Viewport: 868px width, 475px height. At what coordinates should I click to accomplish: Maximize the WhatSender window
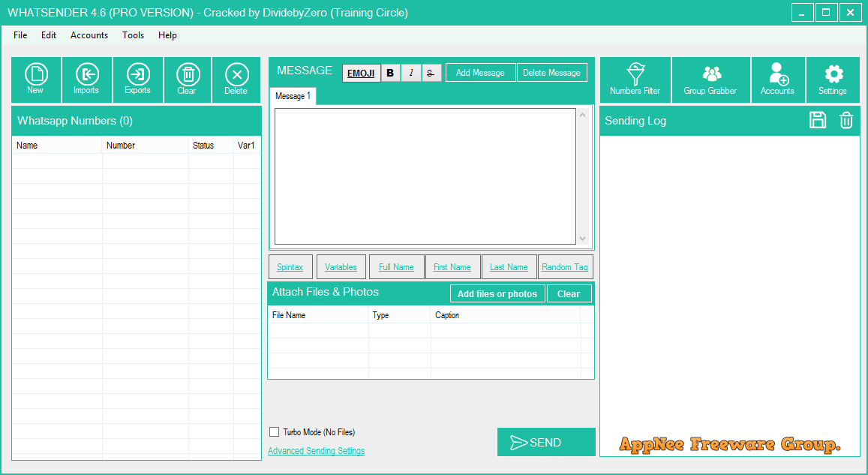tap(826, 12)
